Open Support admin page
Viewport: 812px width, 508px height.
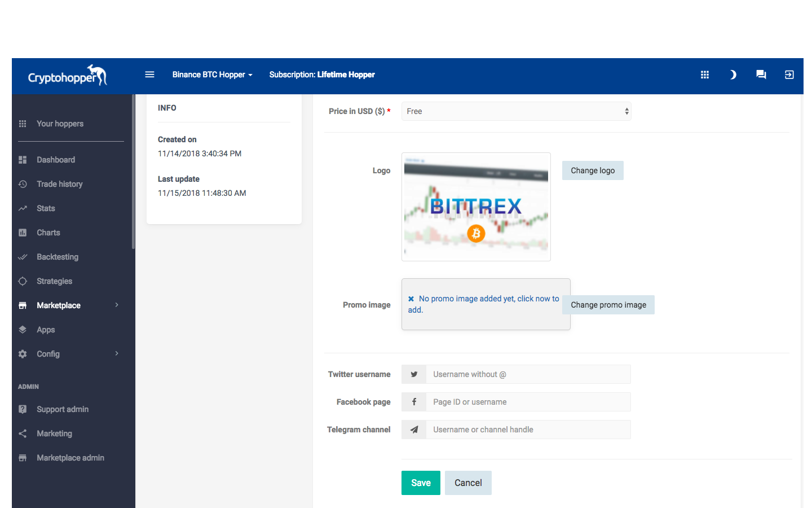pyautogui.click(x=63, y=409)
